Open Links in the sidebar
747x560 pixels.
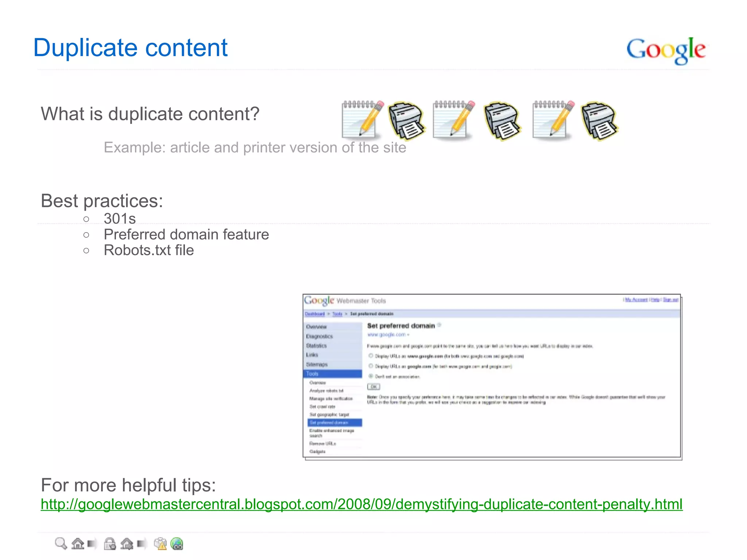333,355
